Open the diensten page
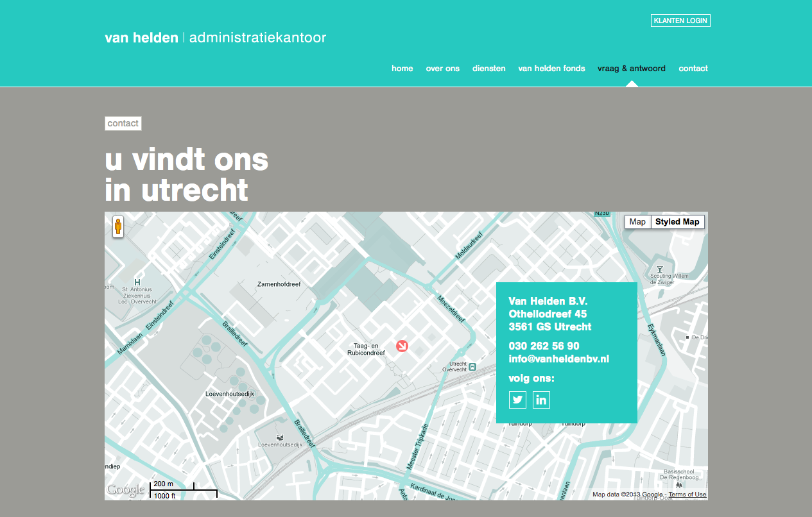The width and height of the screenshot is (812, 517). click(x=489, y=69)
